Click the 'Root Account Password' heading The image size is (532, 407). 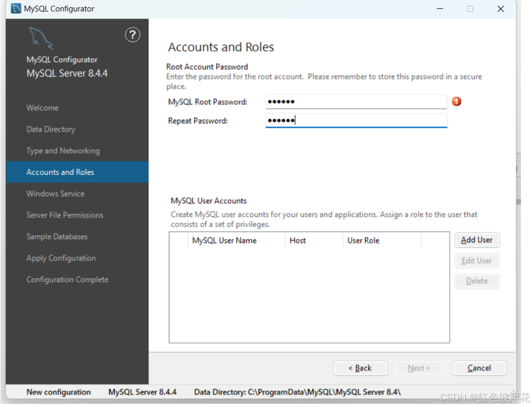207,67
